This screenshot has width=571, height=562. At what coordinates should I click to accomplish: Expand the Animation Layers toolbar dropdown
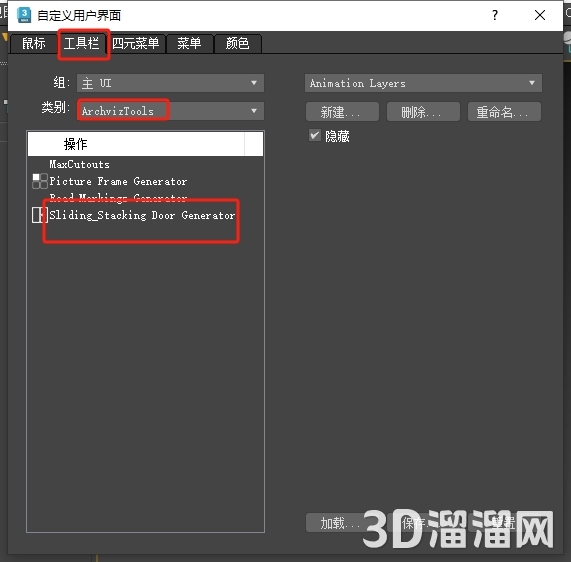click(423, 83)
